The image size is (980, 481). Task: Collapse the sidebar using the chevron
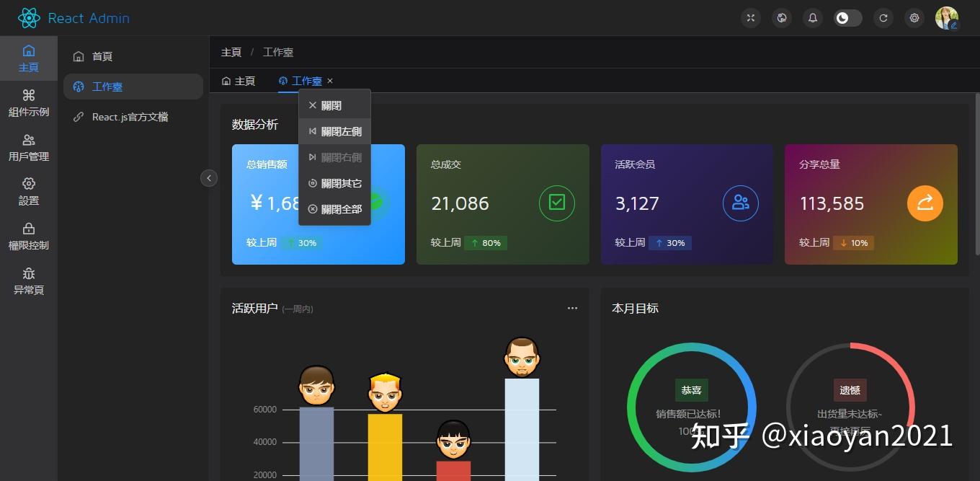[208, 177]
